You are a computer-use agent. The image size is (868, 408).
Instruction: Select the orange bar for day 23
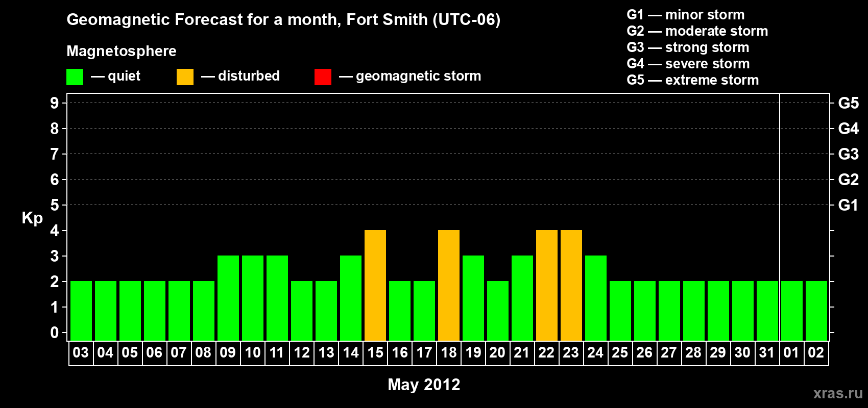pos(571,285)
